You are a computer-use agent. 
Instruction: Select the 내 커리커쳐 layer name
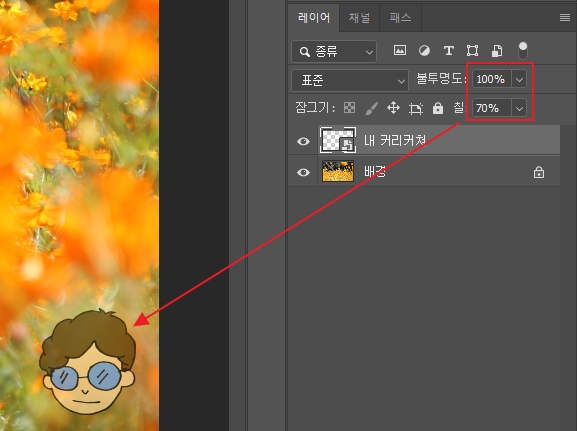click(x=395, y=140)
